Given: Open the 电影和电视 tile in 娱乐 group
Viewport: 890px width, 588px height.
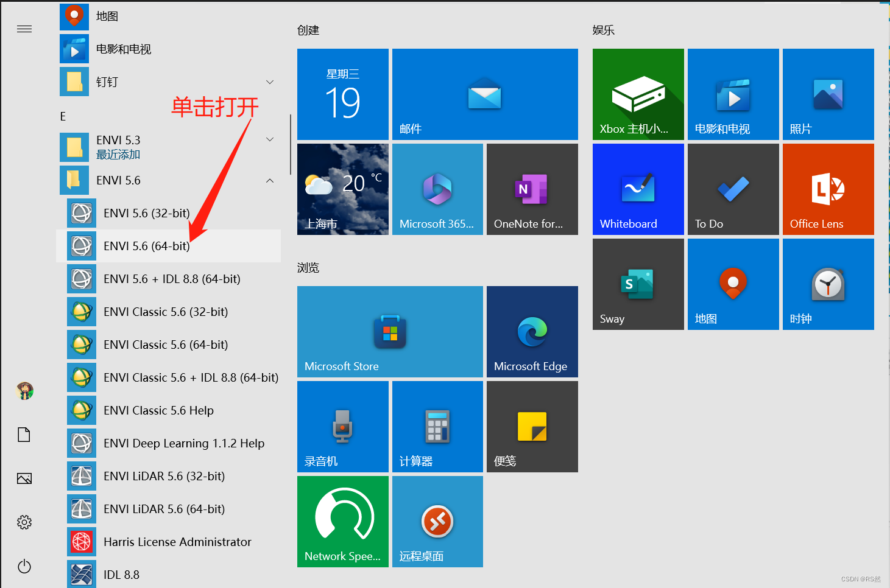Looking at the screenshot, I should (733, 94).
